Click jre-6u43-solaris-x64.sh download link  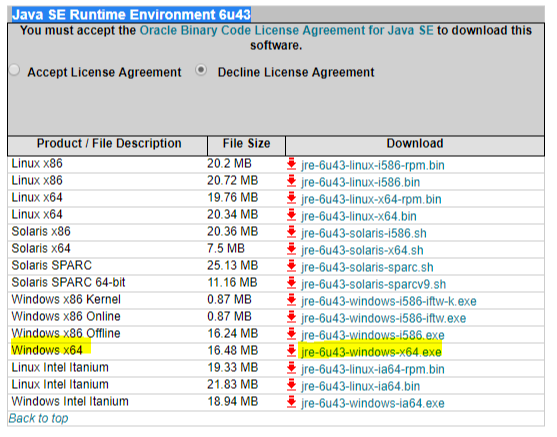click(x=362, y=250)
